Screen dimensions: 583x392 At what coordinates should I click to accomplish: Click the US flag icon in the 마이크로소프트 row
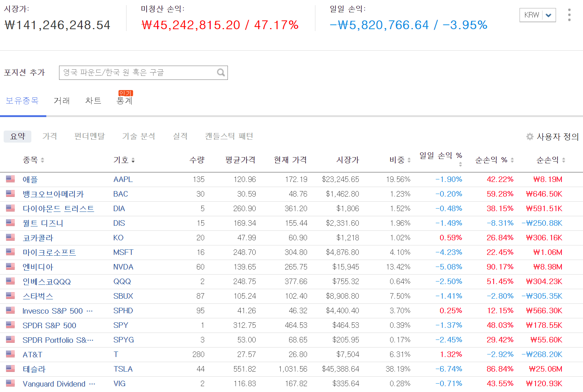[x=11, y=252]
